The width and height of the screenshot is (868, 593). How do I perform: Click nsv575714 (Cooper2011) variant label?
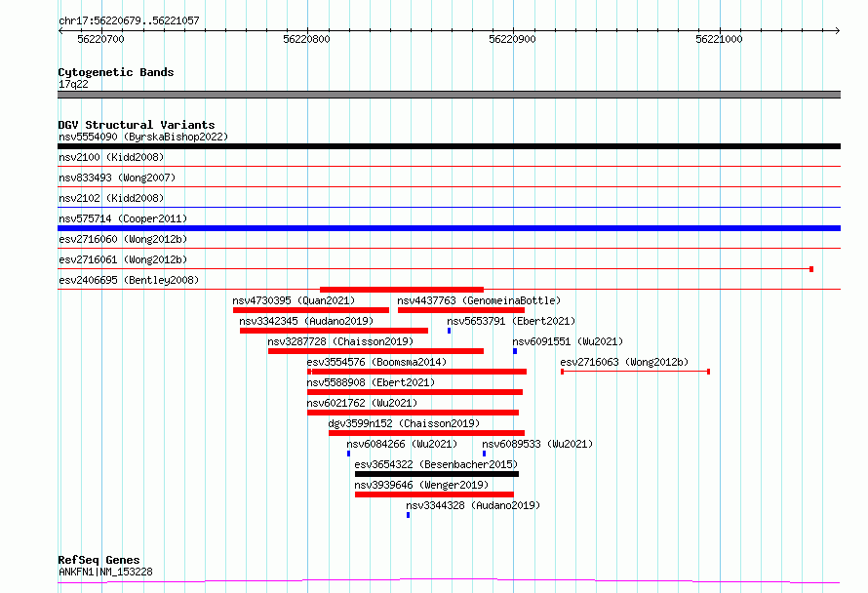coord(123,218)
